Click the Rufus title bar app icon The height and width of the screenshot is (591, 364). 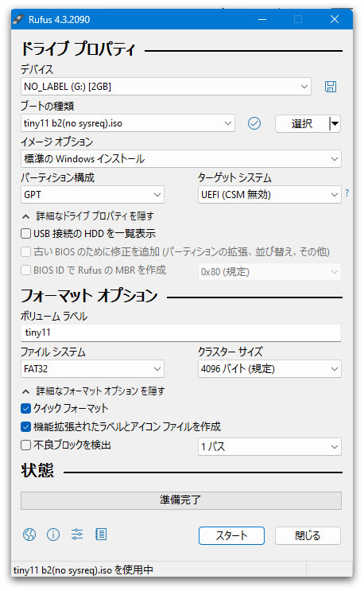coord(19,19)
